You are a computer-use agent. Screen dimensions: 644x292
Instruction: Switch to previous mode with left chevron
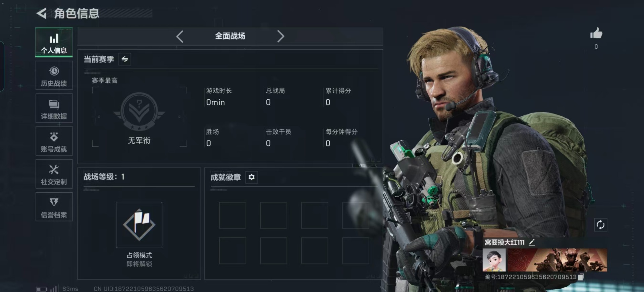coord(180,36)
